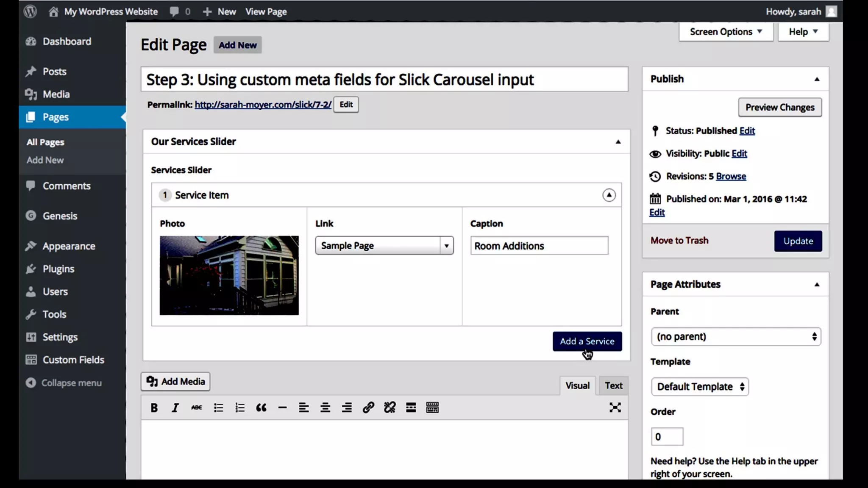Open the Sample Page link dropdown
Screen dimensions: 868x488
[x=384, y=246]
